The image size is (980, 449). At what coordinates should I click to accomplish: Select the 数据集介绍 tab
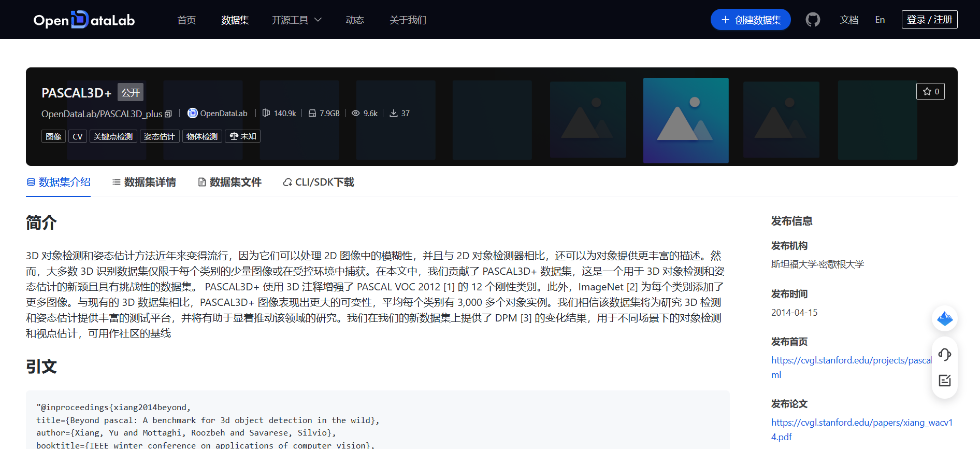(59, 183)
